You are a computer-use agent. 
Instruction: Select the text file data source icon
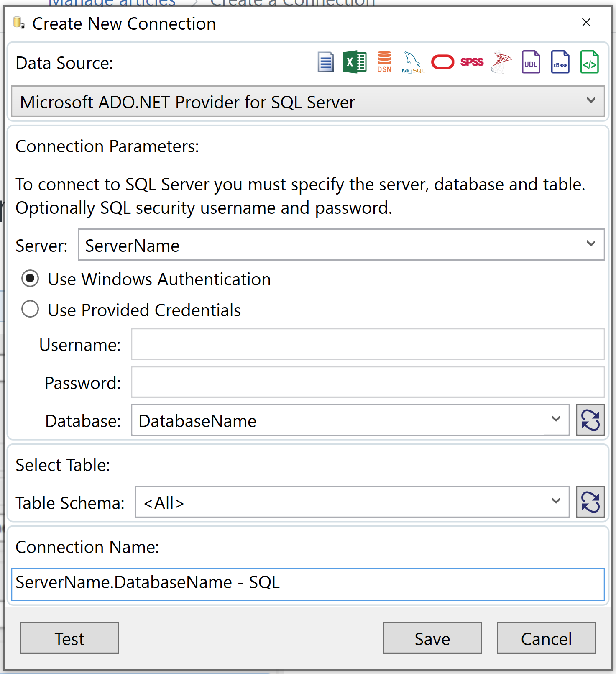point(325,62)
